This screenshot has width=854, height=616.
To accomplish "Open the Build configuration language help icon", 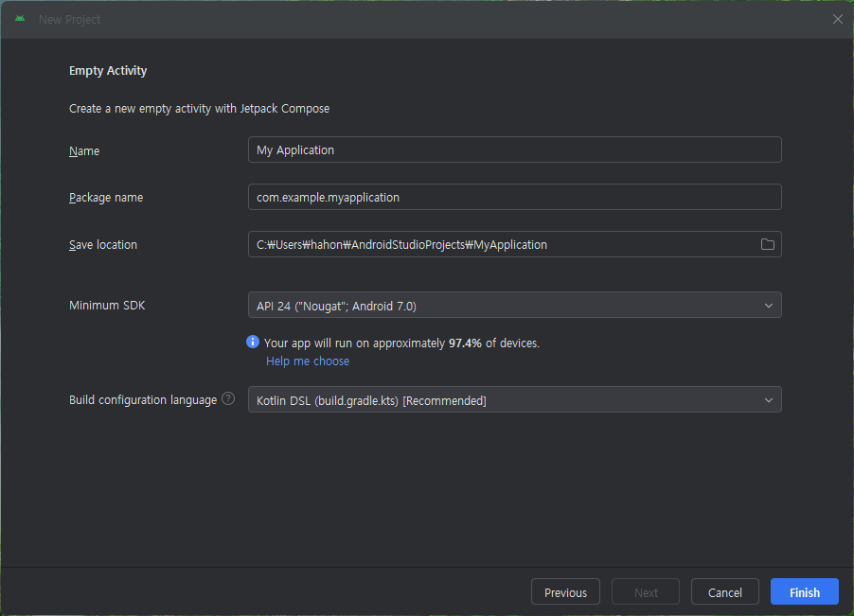I will coord(229,399).
